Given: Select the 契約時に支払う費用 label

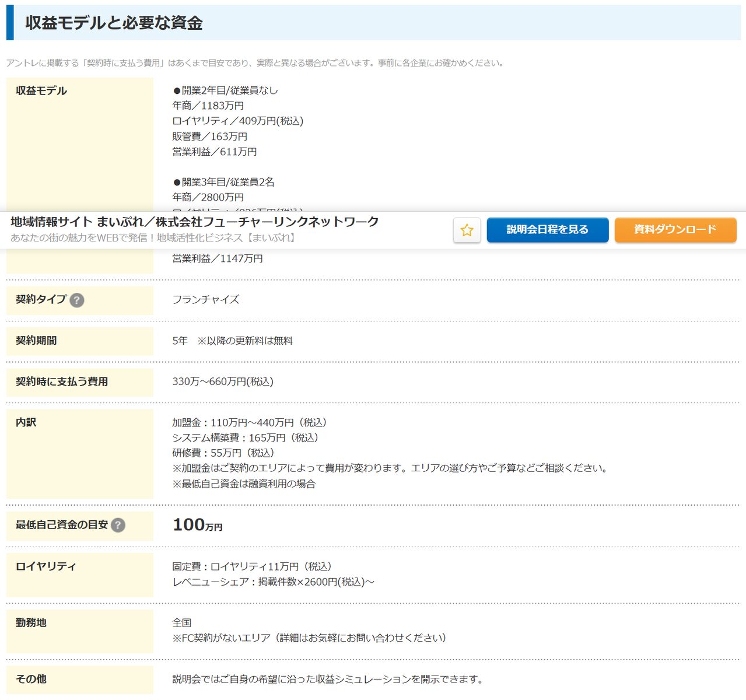Looking at the screenshot, I should pyautogui.click(x=62, y=381).
